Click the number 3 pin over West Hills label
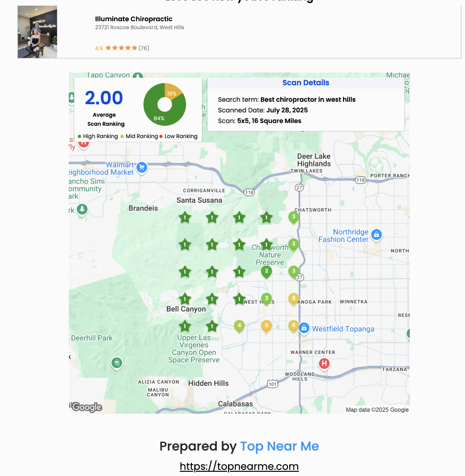The image size is (465, 476). (x=267, y=299)
